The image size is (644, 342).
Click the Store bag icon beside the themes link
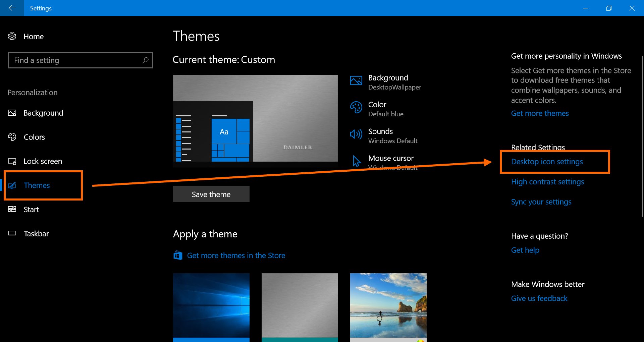point(178,255)
